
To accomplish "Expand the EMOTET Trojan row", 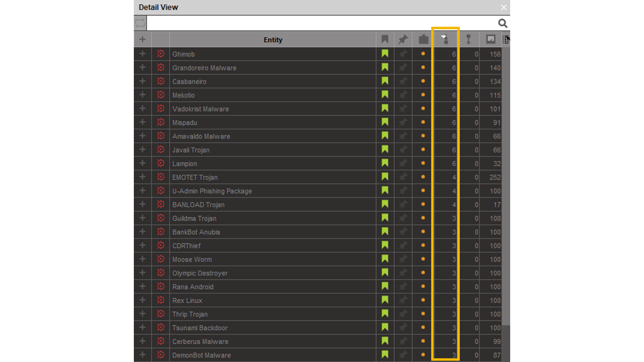I will (142, 177).
